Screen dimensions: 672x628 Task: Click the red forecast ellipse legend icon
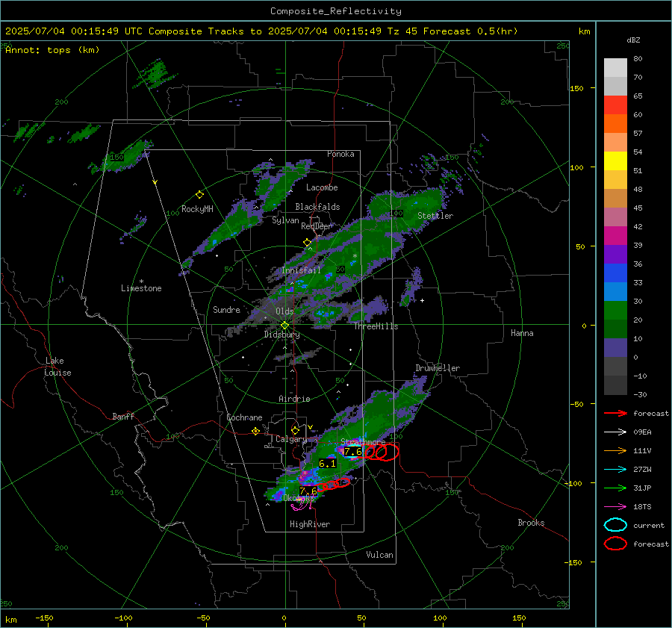point(615,544)
